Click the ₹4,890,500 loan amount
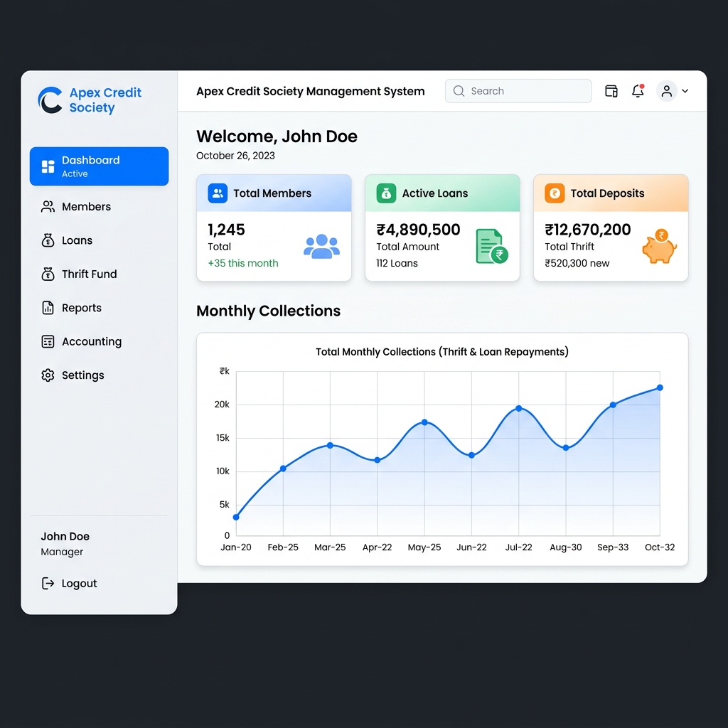Screen dimensions: 728x728 click(x=418, y=230)
